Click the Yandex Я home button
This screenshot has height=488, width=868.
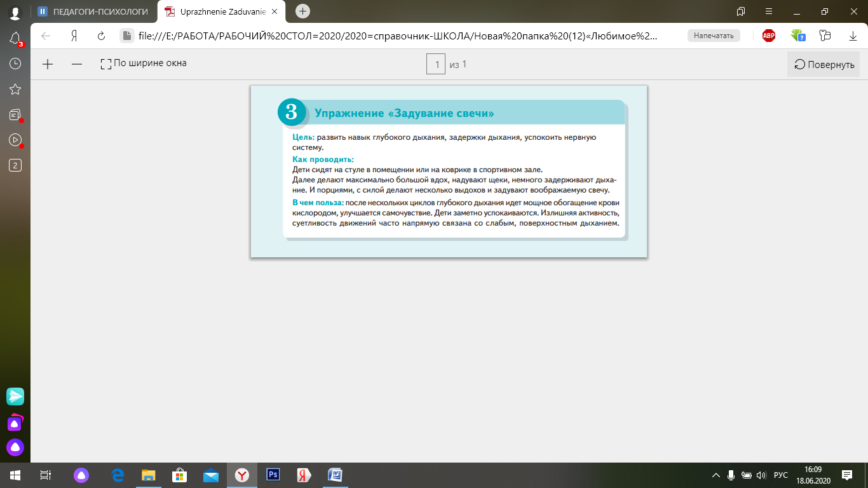[74, 36]
